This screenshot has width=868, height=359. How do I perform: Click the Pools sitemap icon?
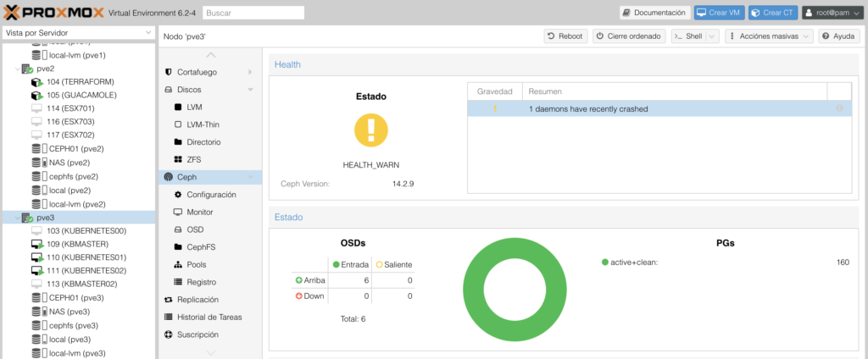[x=178, y=264]
